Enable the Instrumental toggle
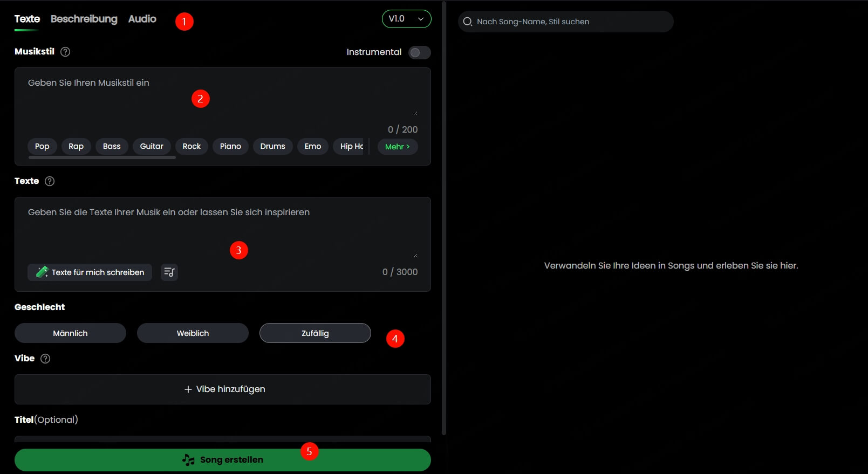The width and height of the screenshot is (868, 474). (419, 52)
